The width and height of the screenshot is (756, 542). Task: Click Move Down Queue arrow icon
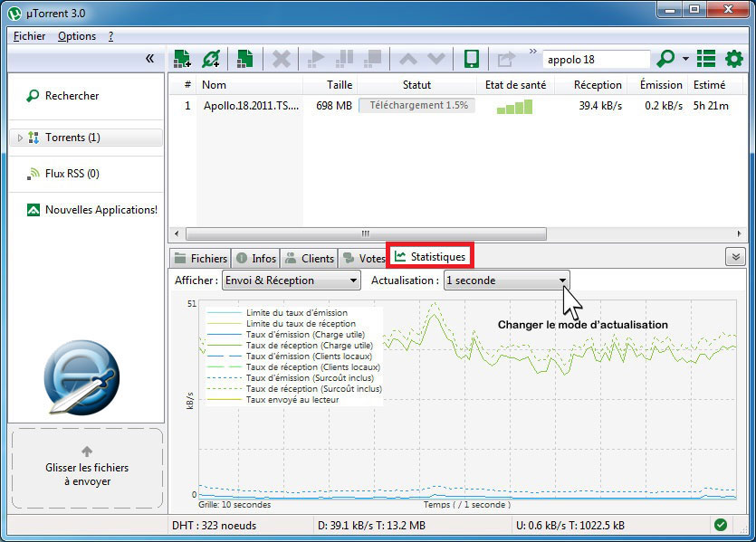(436, 59)
